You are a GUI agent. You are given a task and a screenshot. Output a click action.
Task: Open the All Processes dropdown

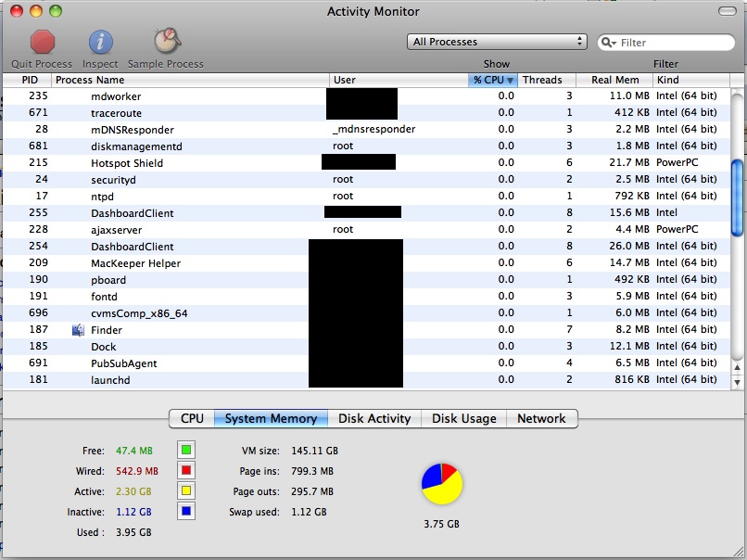[x=497, y=42]
